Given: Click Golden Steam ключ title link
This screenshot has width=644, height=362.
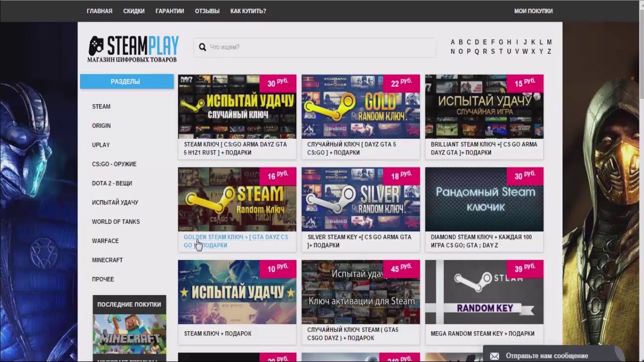Looking at the screenshot, I should [x=236, y=241].
